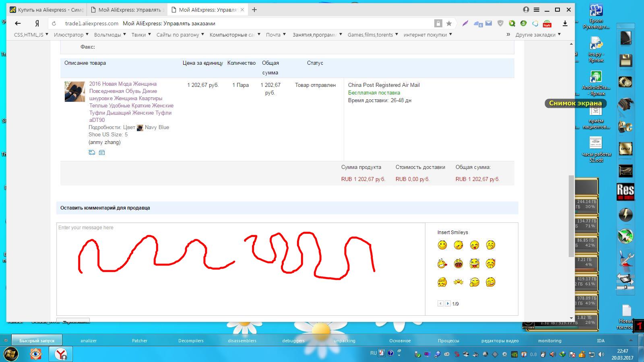
Task: Click the truck tracking icon under the product
Action: pos(92,152)
